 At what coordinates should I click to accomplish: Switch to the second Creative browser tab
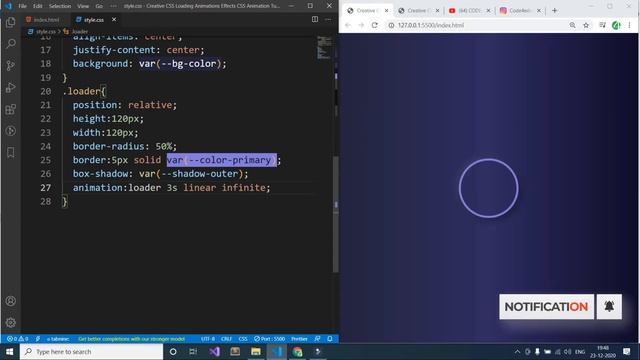tap(417, 11)
